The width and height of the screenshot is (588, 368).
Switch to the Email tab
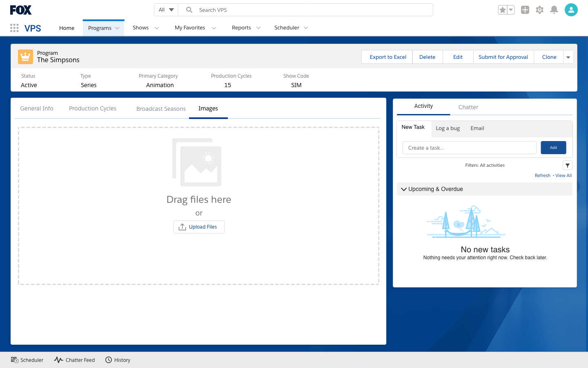(x=477, y=128)
